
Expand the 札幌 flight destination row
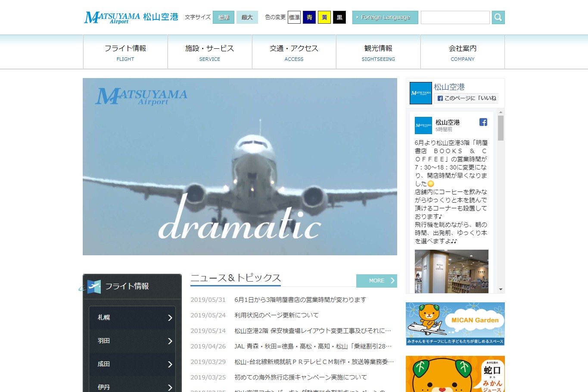click(x=132, y=317)
